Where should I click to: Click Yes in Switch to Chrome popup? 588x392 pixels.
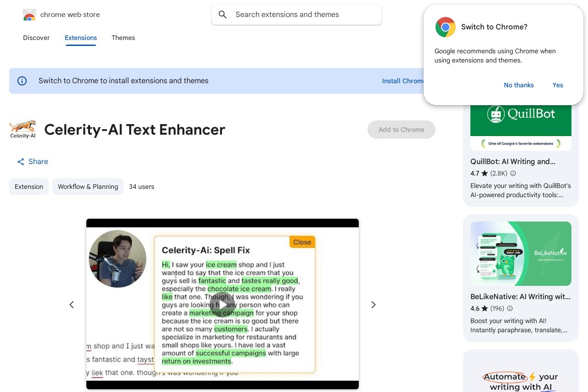[558, 85]
